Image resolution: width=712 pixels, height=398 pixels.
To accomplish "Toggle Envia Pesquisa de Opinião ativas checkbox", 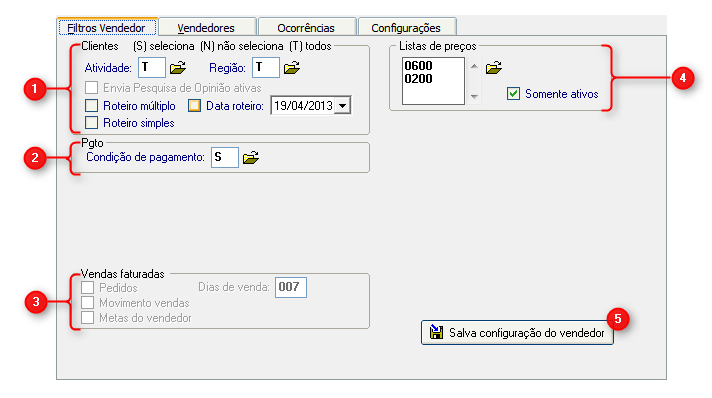I will pos(91,88).
